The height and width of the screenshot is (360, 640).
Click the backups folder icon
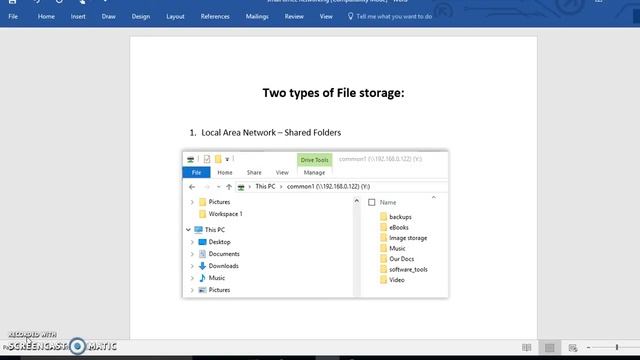(x=383, y=217)
